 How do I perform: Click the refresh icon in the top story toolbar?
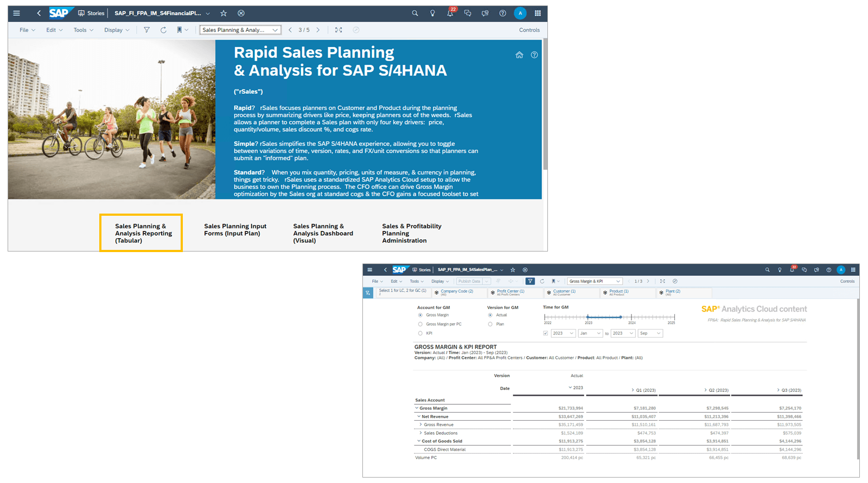click(x=163, y=30)
